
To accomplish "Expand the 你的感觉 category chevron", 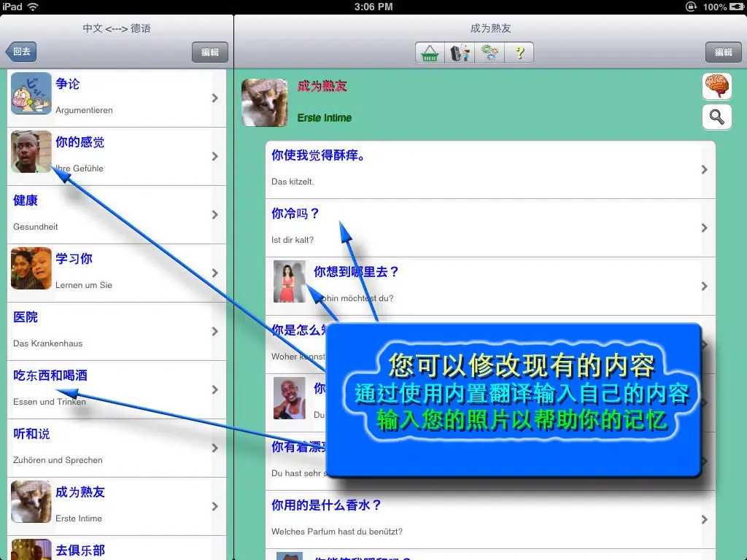I will point(215,156).
